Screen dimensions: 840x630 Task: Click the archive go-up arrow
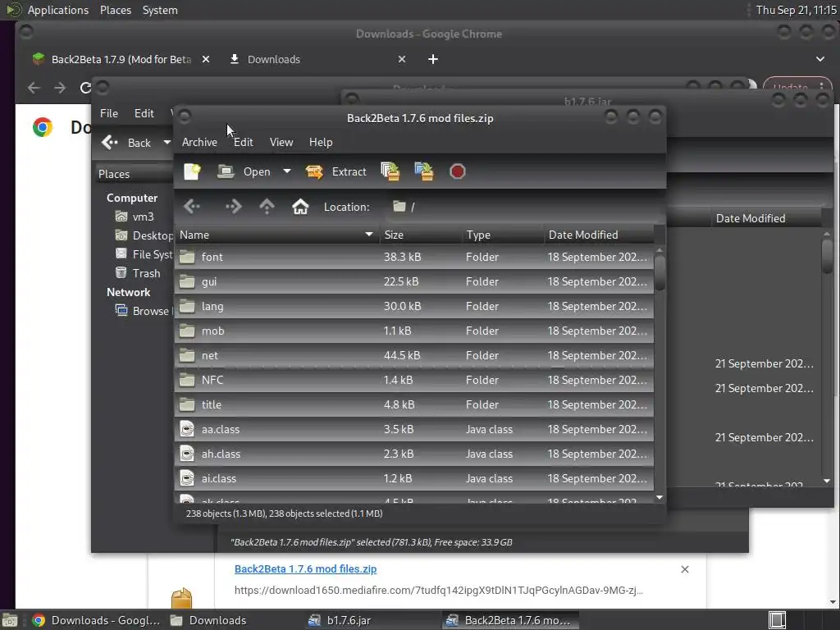pyautogui.click(x=267, y=206)
